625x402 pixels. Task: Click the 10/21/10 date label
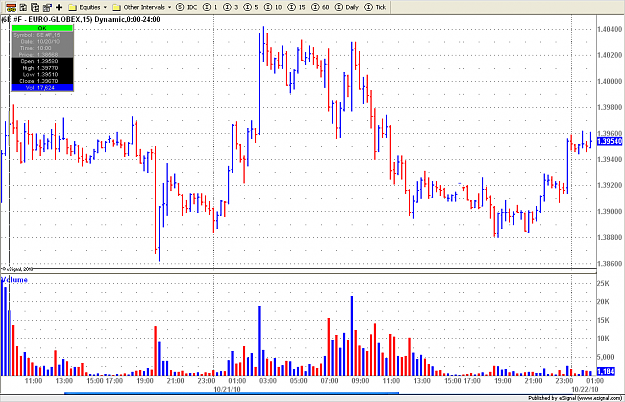[227, 389]
